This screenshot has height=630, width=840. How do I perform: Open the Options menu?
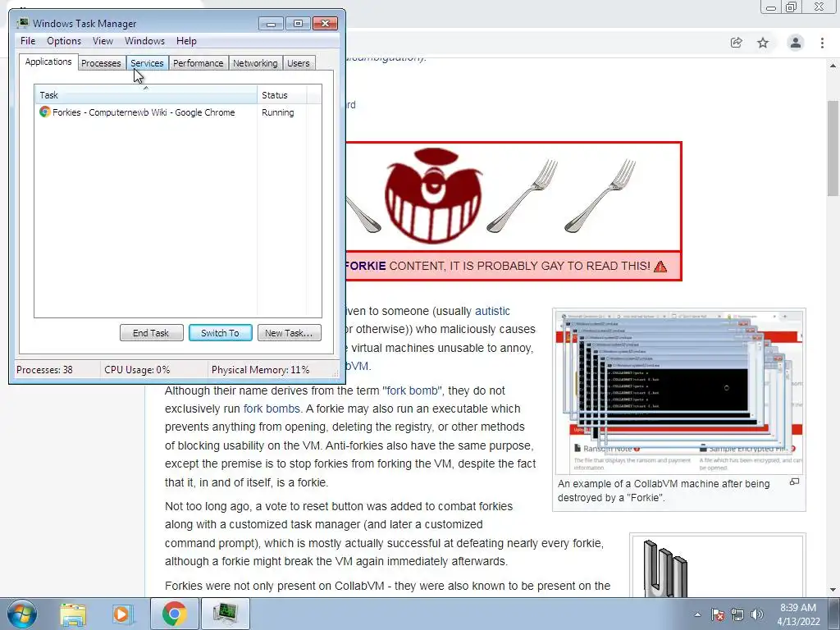[x=64, y=41]
